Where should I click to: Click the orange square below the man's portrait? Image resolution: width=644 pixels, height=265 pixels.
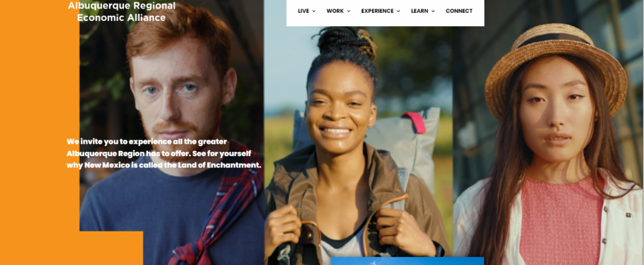[111, 248]
